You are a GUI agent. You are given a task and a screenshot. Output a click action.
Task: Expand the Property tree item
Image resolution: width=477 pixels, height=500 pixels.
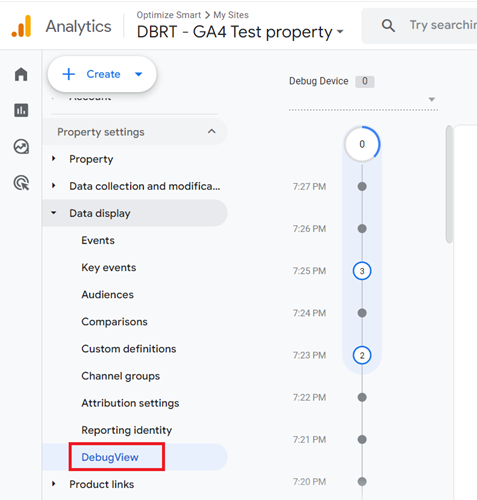[x=54, y=159]
